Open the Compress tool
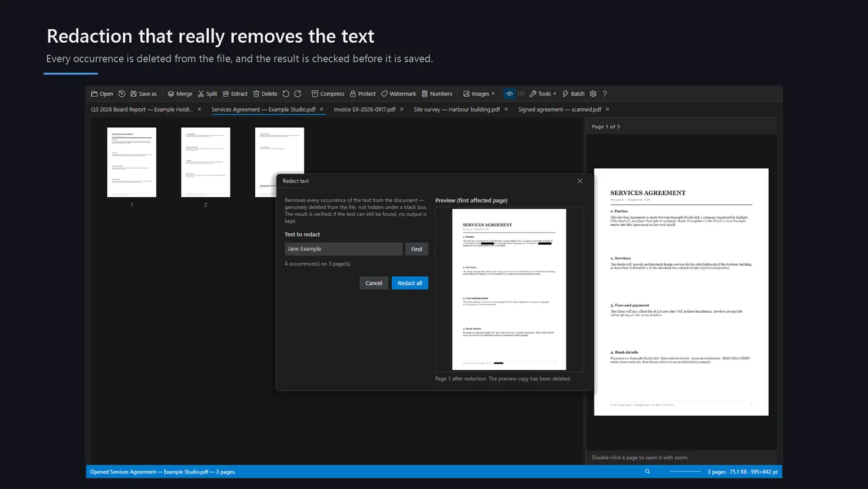Viewport: 868px width, 489px height. tap(328, 94)
